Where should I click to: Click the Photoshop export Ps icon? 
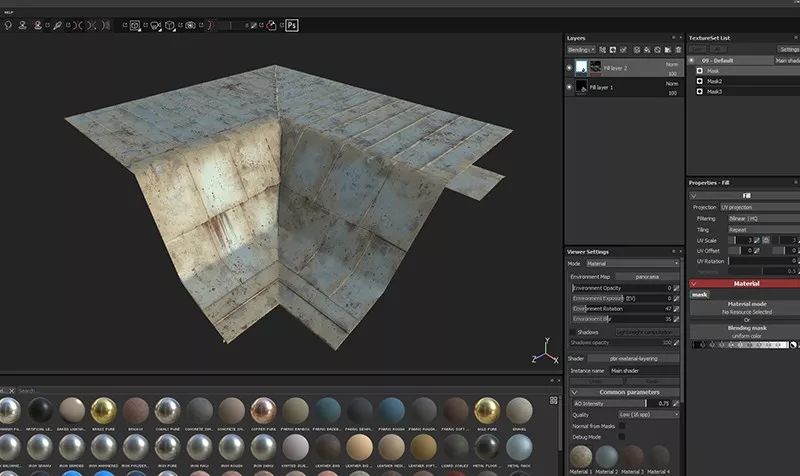click(x=291, y=25)
